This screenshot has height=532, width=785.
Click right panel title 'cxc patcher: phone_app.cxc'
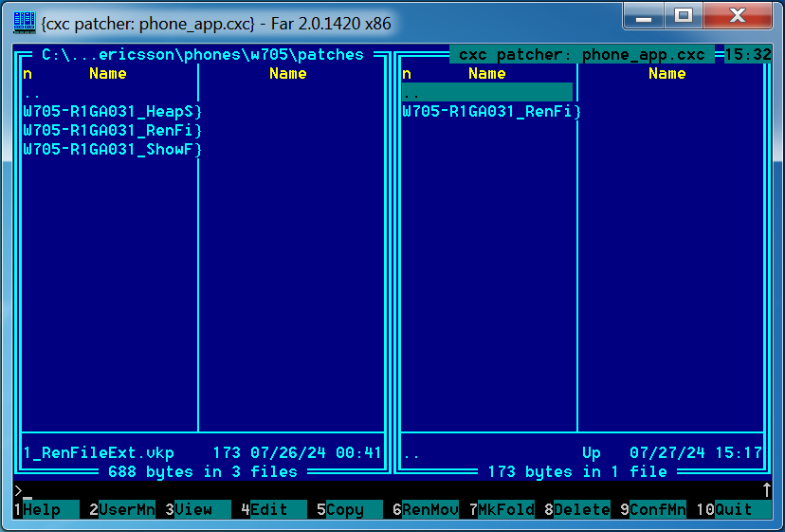[582, 54]
